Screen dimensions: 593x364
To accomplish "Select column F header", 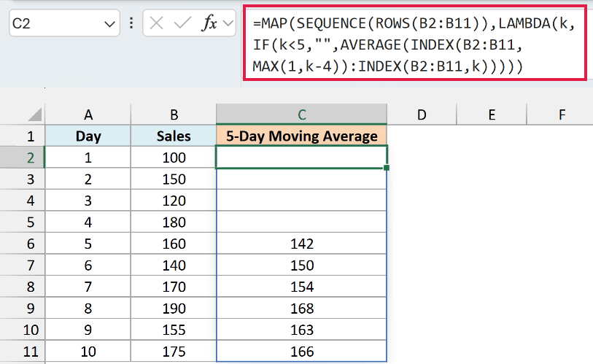I will tap(562, 115).
